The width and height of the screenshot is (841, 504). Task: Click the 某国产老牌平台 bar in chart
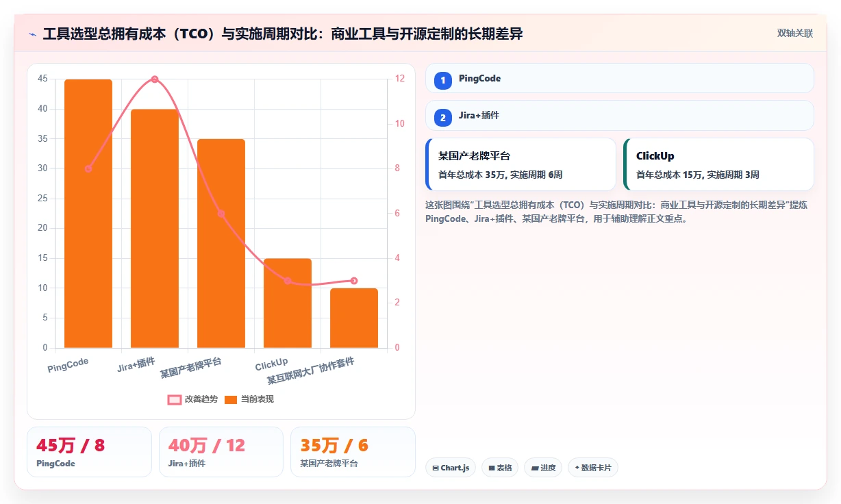(x=221, y=244)
